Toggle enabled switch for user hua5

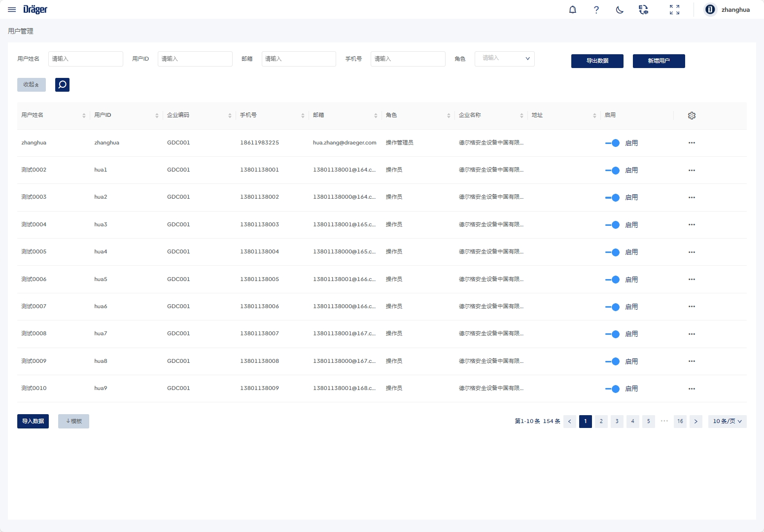point(612,280)
